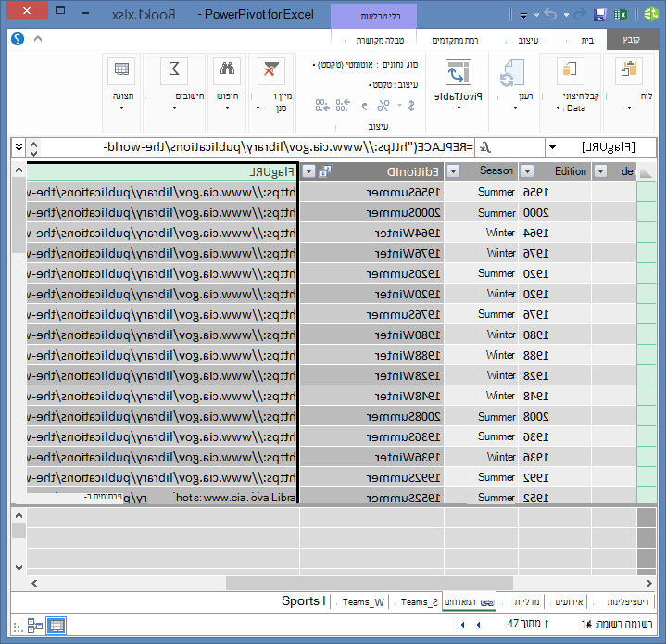The width and height of the screenshot is (666, 644).
Task: Click the increase decimal places icon
Action: [343, 106]
